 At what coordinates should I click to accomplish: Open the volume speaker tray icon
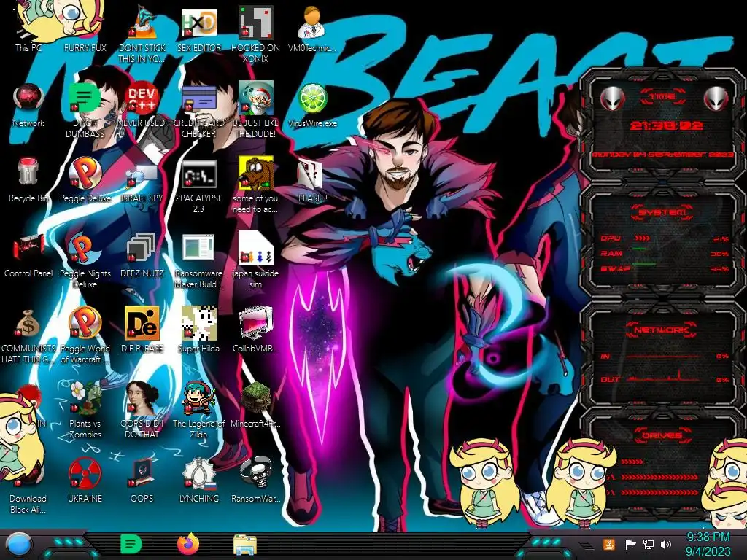click(x=666, y=544)
